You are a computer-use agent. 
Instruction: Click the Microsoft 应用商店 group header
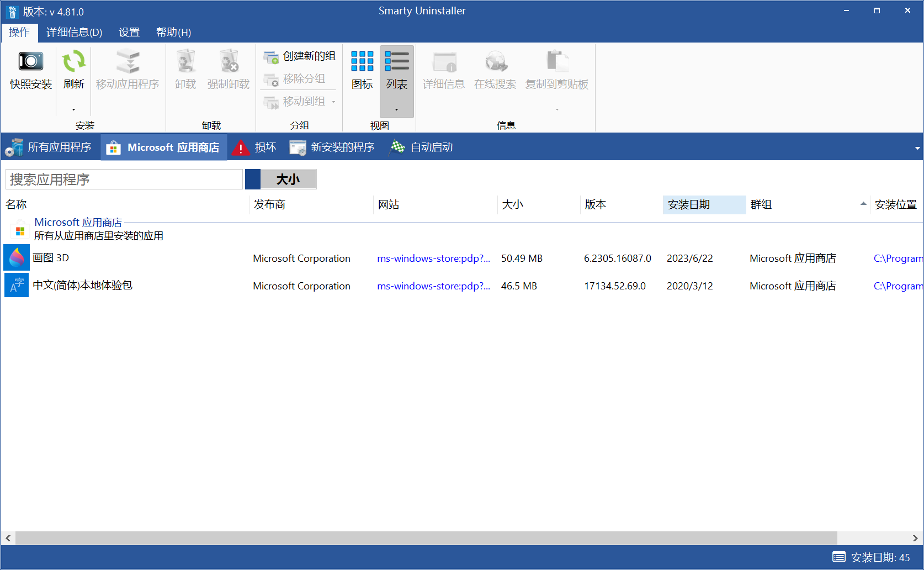(78, 222)
